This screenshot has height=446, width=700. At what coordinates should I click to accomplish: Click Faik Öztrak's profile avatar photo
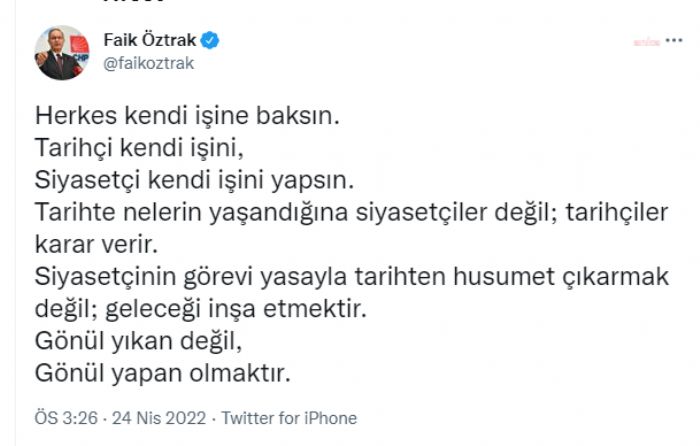coord(60,52)
